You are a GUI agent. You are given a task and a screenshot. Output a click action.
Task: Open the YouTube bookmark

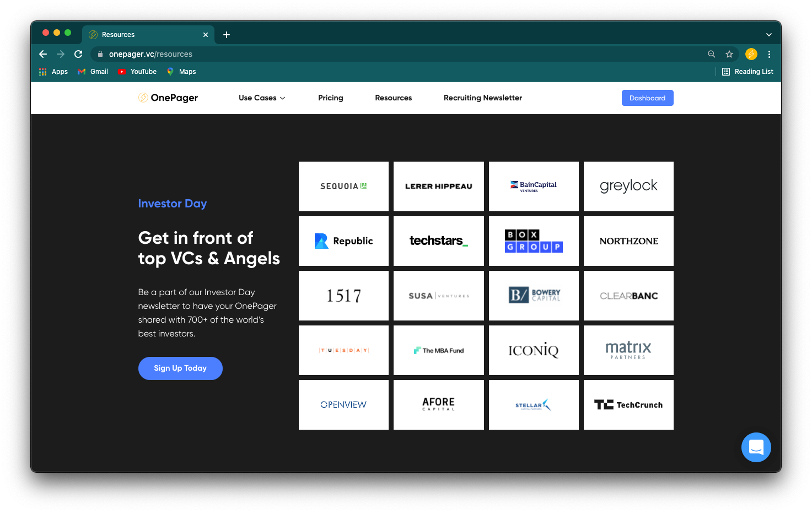pyautogui.click(x=137, y=72)
